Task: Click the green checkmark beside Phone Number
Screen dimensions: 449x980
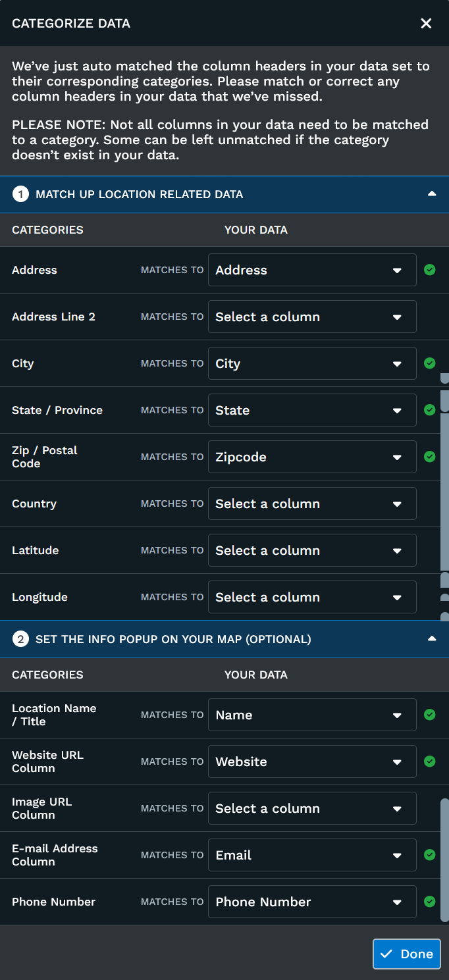Action: (x=430, y=902)
